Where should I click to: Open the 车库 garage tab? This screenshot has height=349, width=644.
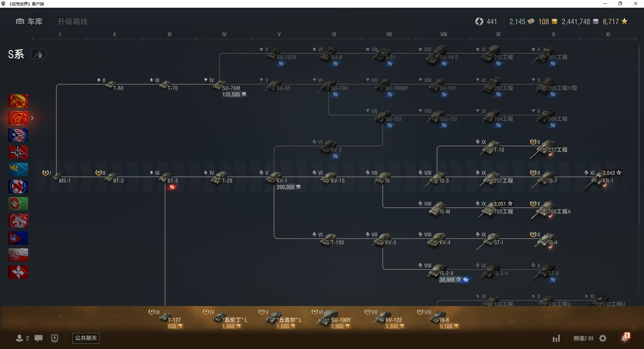(x=29, y=21)
